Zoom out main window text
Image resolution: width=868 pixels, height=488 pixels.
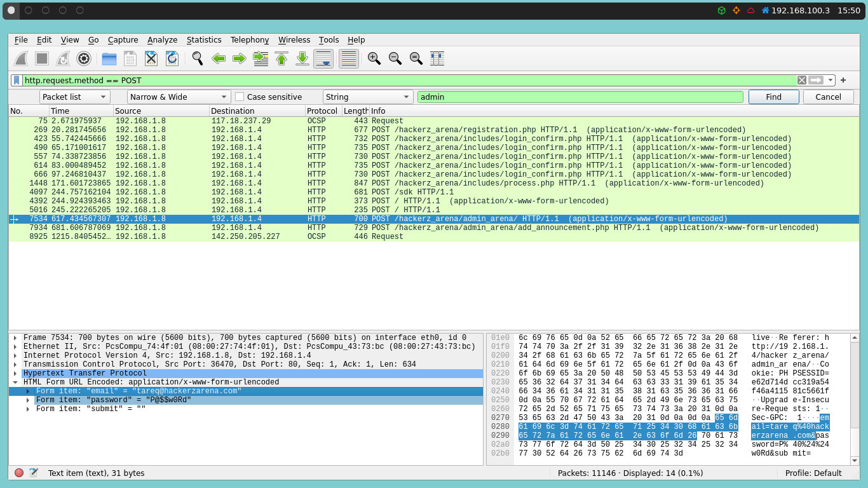(x=395, y=58)
